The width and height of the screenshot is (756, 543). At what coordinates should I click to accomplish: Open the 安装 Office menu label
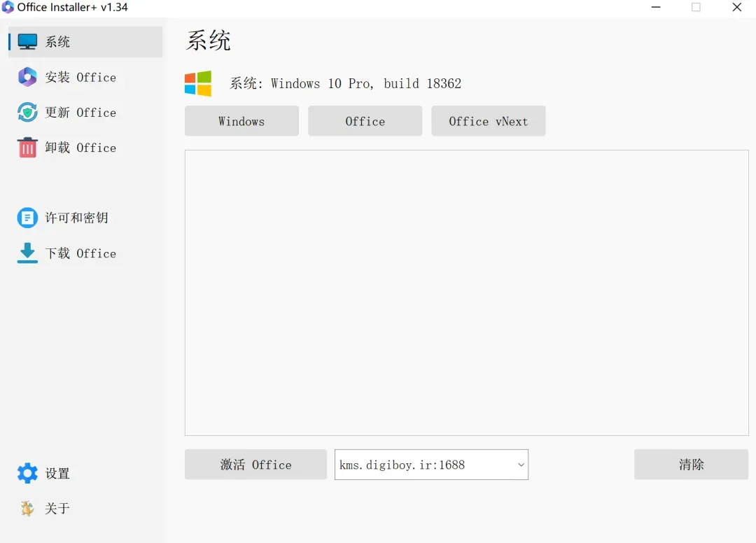click(x=80, y=77)
